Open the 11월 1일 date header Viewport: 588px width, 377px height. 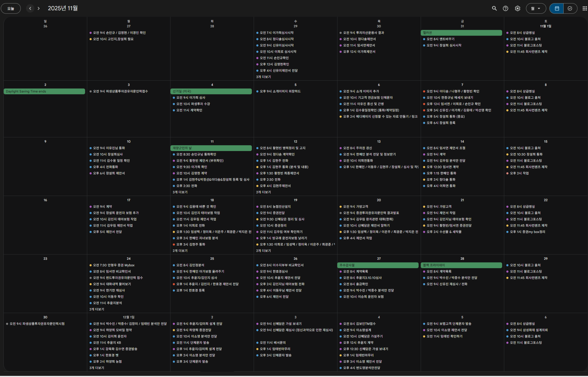[x=546, y=26]
